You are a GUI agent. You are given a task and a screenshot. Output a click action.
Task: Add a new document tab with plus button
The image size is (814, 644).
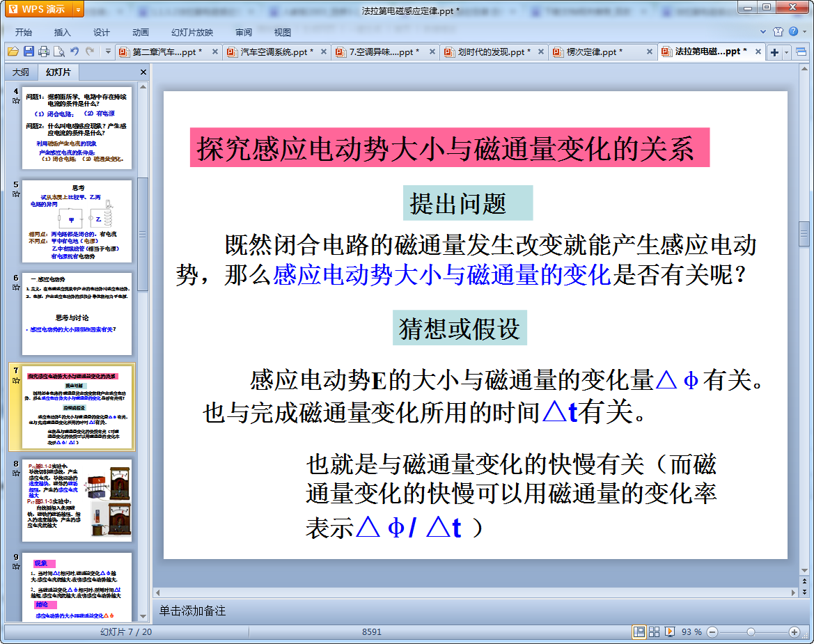774,52
